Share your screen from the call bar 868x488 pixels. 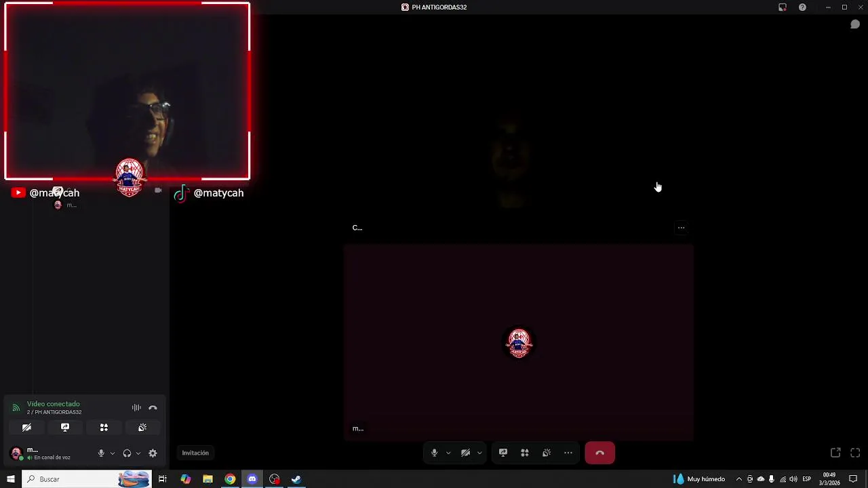pos(503,453)
